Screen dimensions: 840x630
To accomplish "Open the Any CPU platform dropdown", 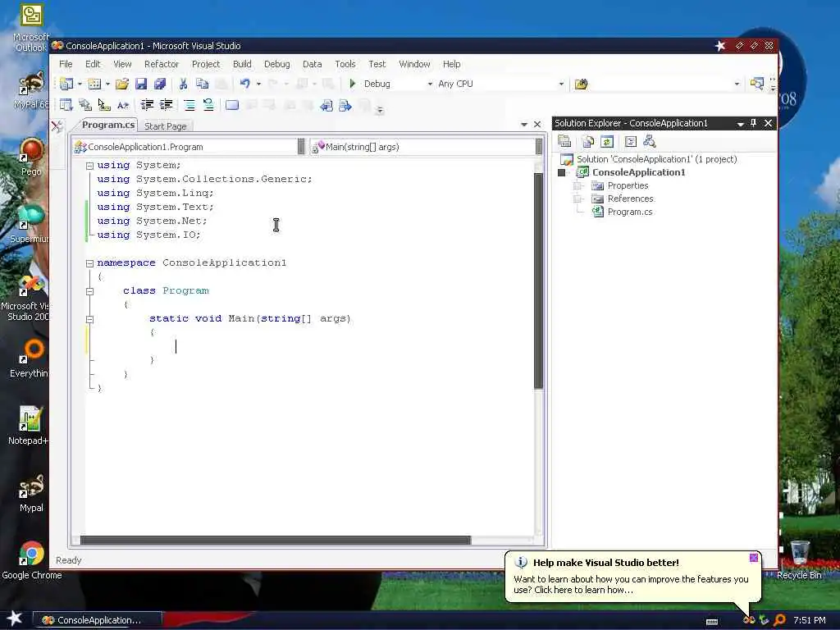I will [x=561, y=84].
